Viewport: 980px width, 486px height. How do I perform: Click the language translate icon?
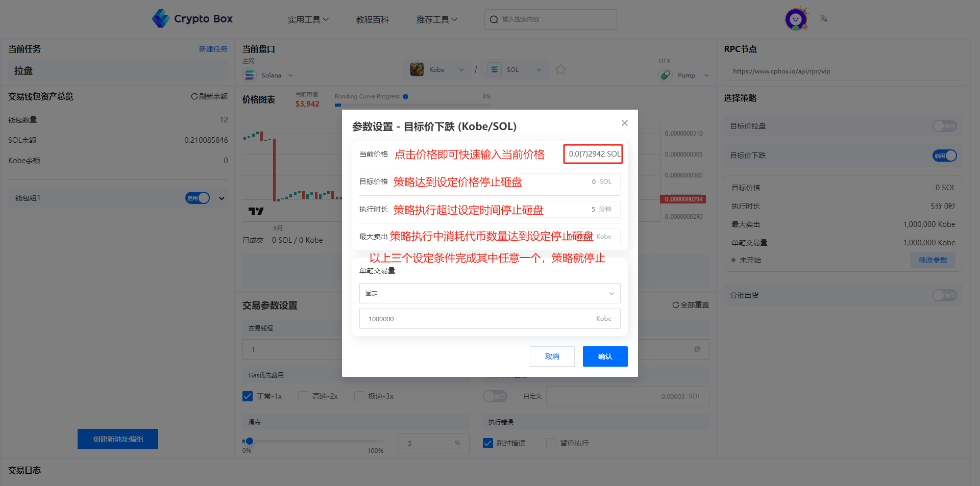(x=824, y=19)
